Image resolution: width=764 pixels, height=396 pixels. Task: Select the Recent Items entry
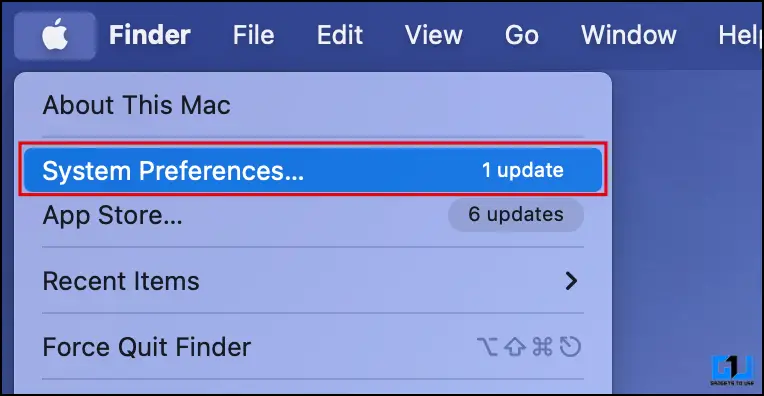[121, 281]
